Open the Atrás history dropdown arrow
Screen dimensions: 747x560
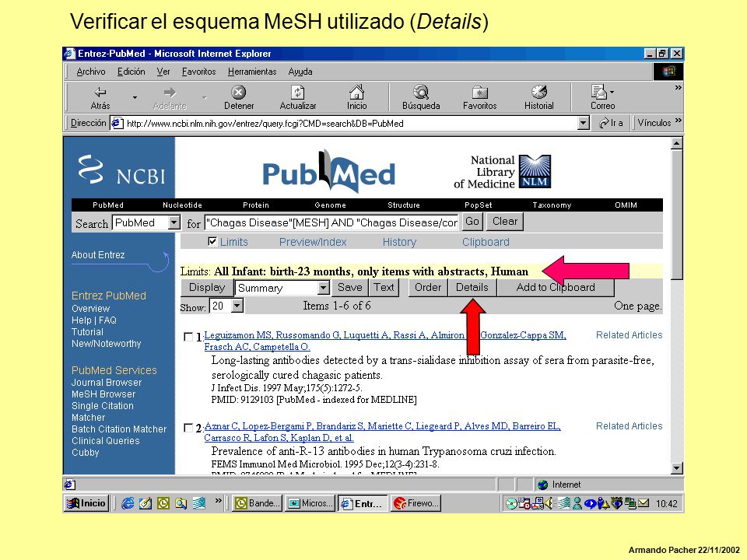coord(135,98)
